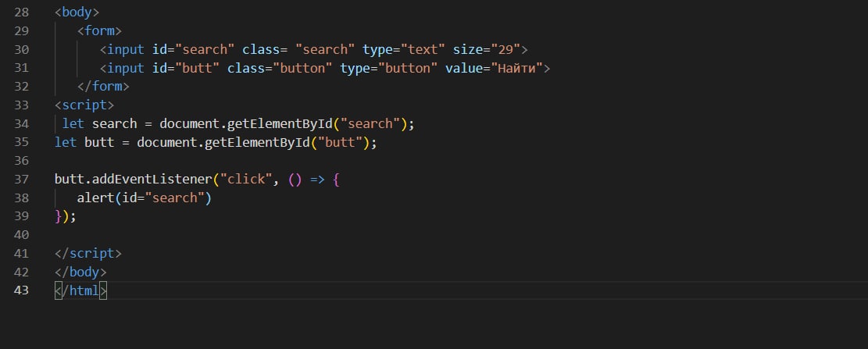Click the arrow function symbol on line 37
Viewport: 868px width, 349px height.
(318, 180)
